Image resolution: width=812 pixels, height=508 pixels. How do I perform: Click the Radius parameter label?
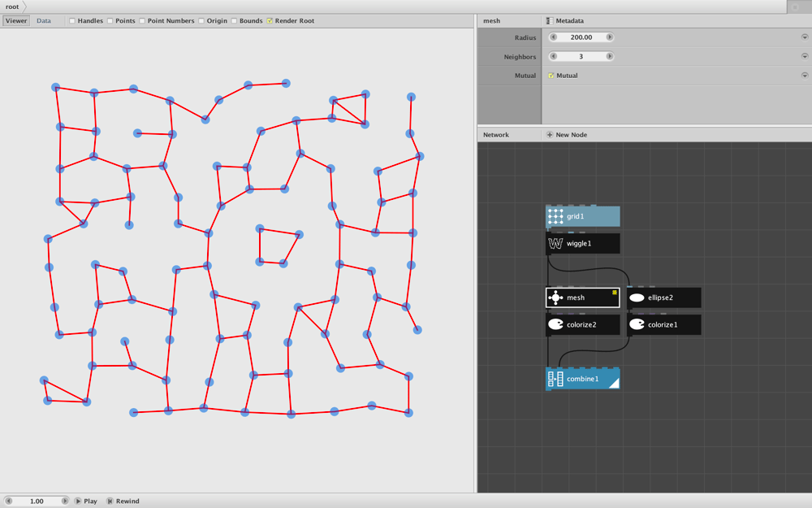[525, 37]
